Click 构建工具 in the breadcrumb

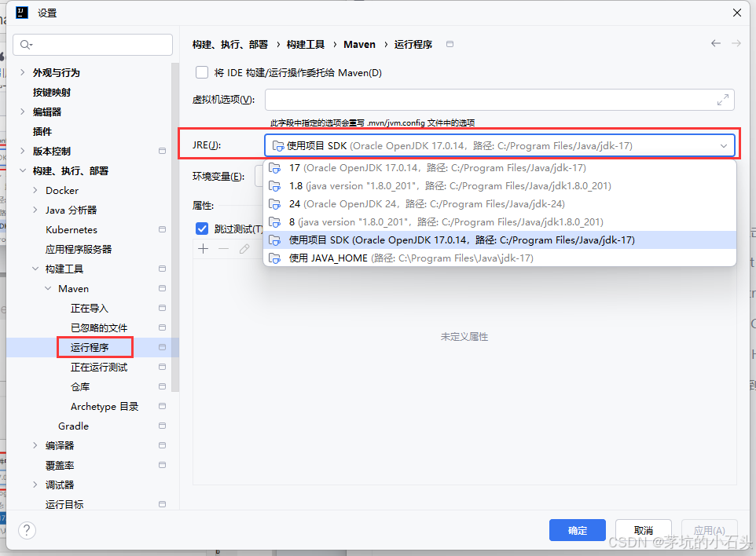point(306,44)
